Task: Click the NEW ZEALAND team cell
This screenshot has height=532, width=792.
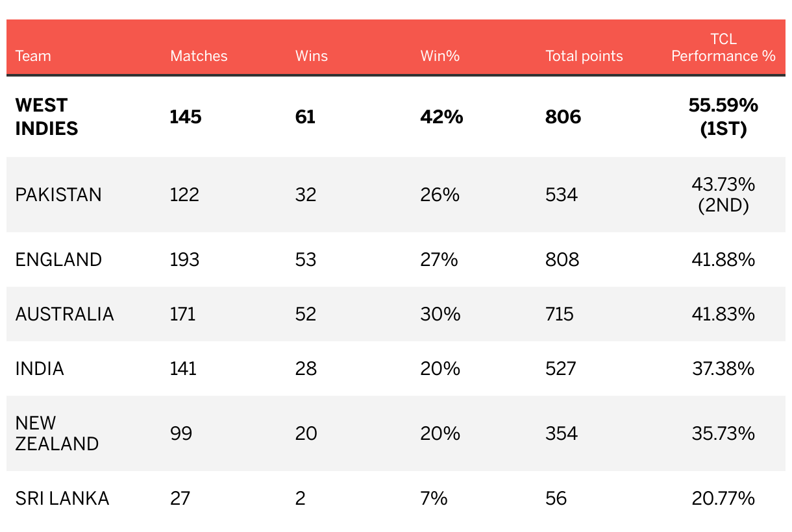Action: tap(57, 433)
